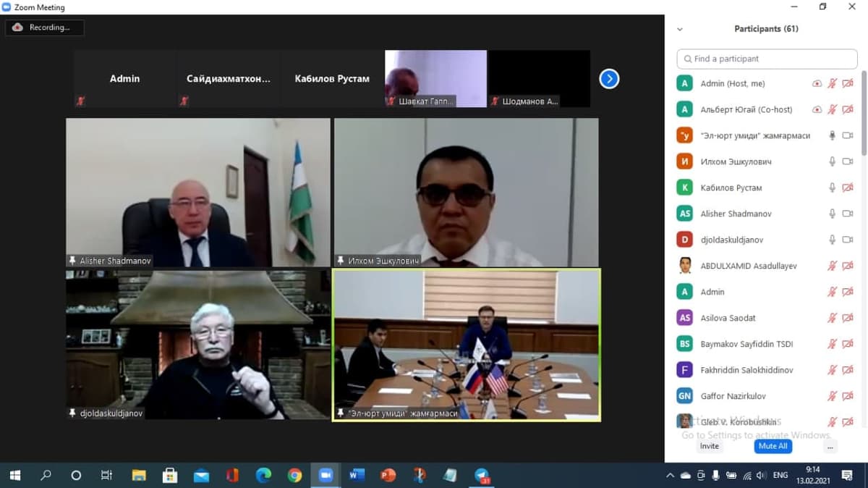Click recording indicator next to Альберт Югай

click(x=817, y=109)
